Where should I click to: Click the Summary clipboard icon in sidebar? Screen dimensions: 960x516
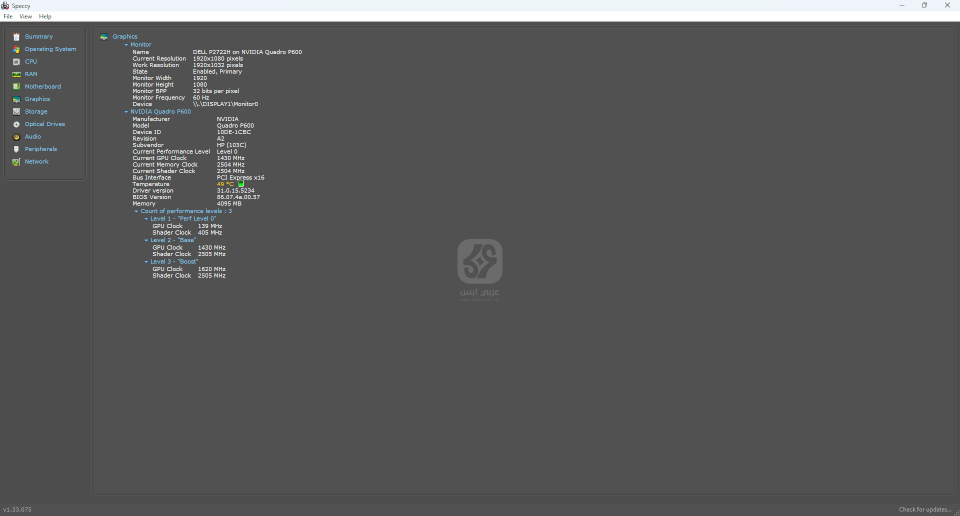(16, 37)
